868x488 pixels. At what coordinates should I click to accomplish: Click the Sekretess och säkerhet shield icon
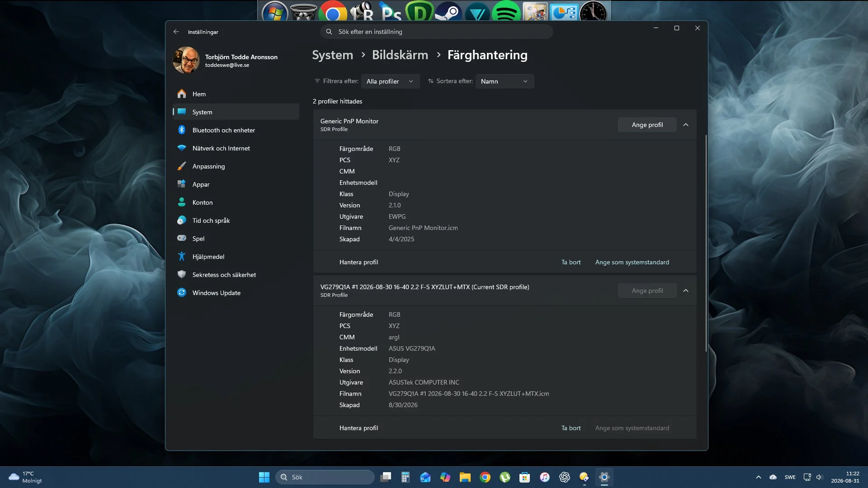click(182, 275)
